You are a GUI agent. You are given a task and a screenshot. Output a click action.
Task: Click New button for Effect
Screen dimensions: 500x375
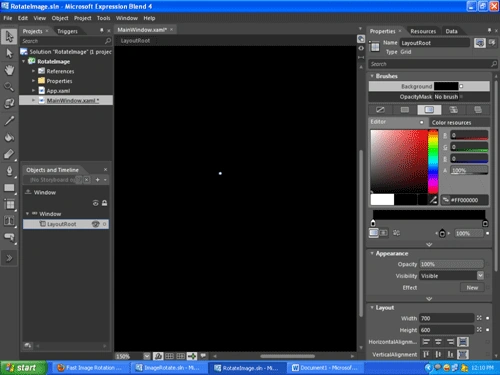coord(472,287)
